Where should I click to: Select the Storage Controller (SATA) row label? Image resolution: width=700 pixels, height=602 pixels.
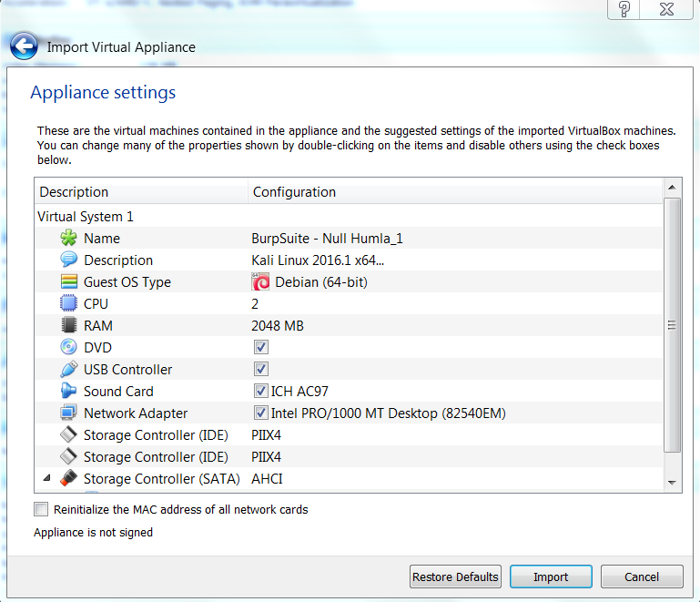point(162,479)
